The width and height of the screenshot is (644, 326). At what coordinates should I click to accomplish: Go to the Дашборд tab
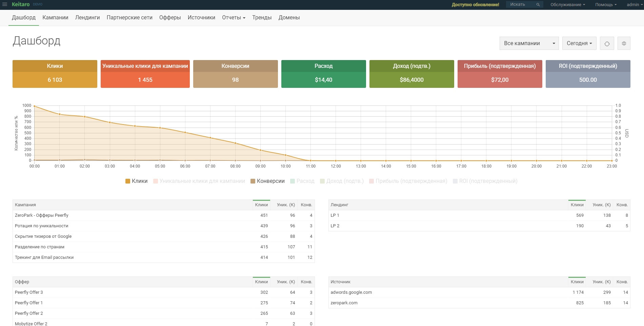24,18
